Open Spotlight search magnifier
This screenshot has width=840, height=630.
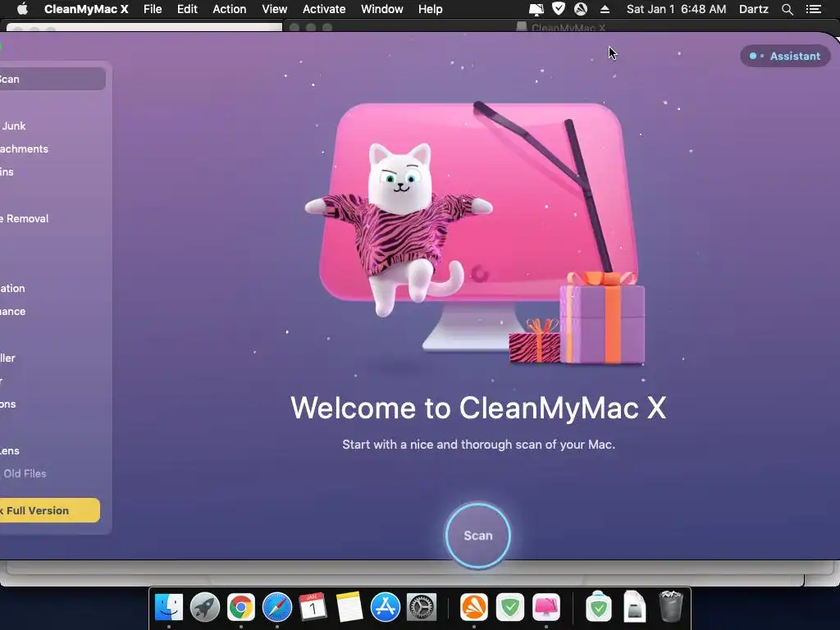(x=787, y=9)
